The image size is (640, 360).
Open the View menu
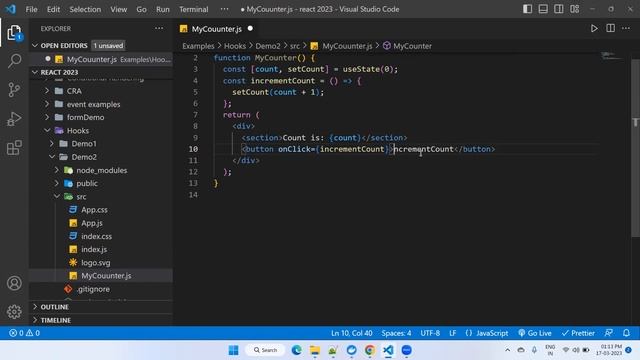[118, 9]
